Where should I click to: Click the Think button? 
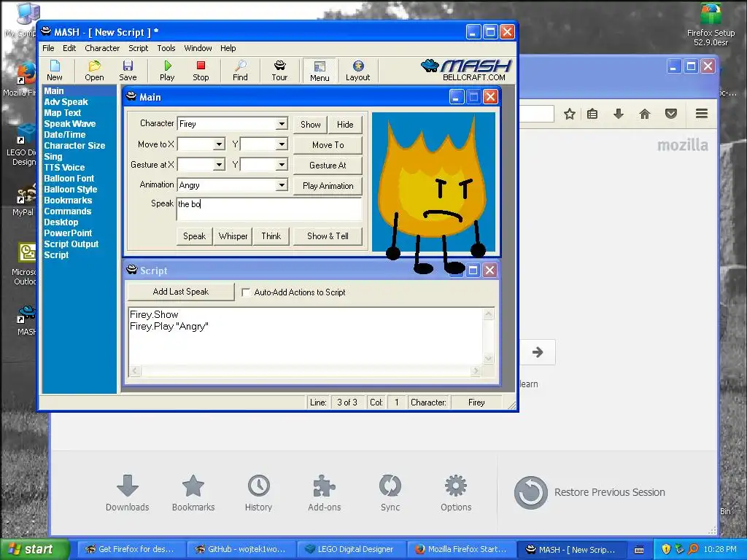[x=271, y=236]
